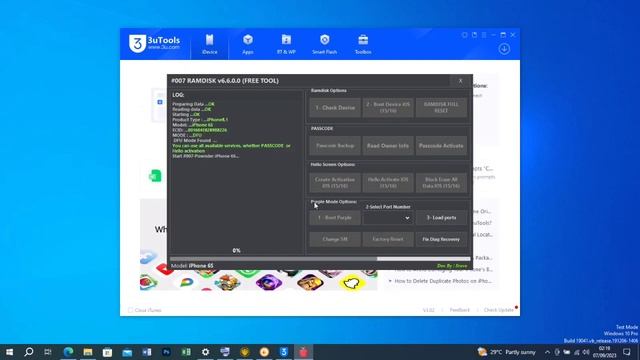640x360 pixels.
Task: Click Check Update in 3uTools footer
Action: [498, 310]
